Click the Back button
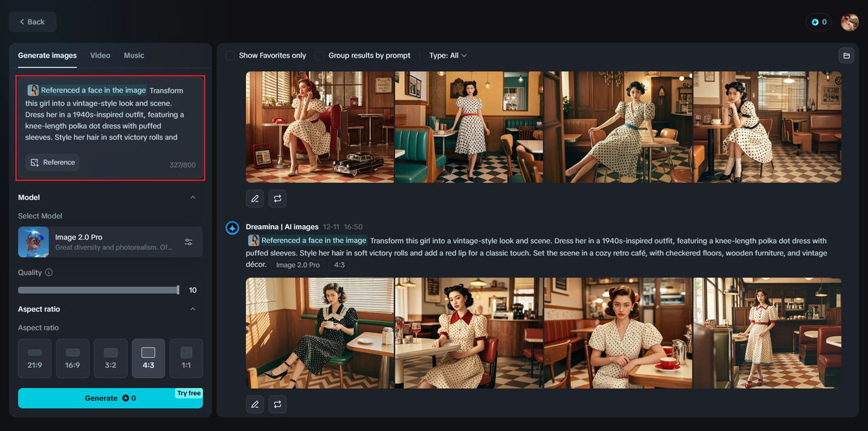The image size is (868, 431). pyautogui.click(x=33, y=22)
